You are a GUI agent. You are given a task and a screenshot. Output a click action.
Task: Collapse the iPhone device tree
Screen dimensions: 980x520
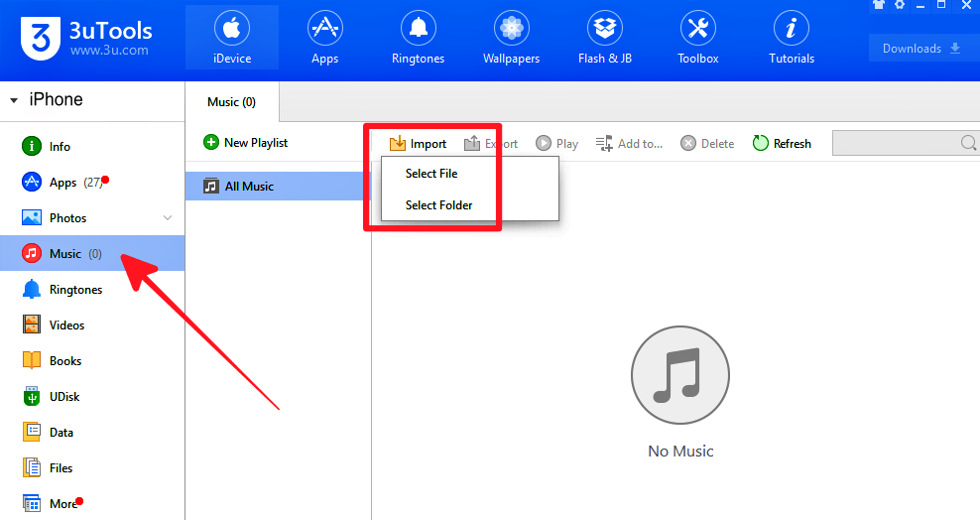[14, 100]
